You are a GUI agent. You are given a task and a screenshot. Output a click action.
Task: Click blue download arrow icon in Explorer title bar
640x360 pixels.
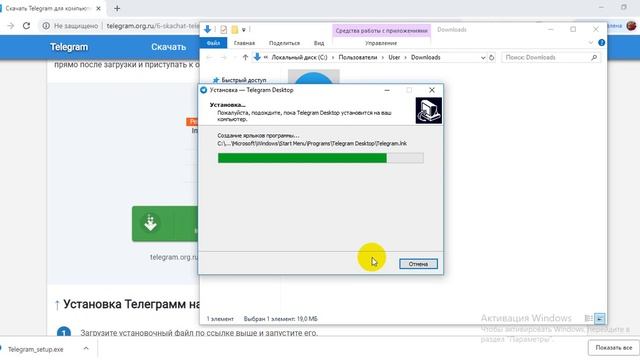[x=207, y=29]
